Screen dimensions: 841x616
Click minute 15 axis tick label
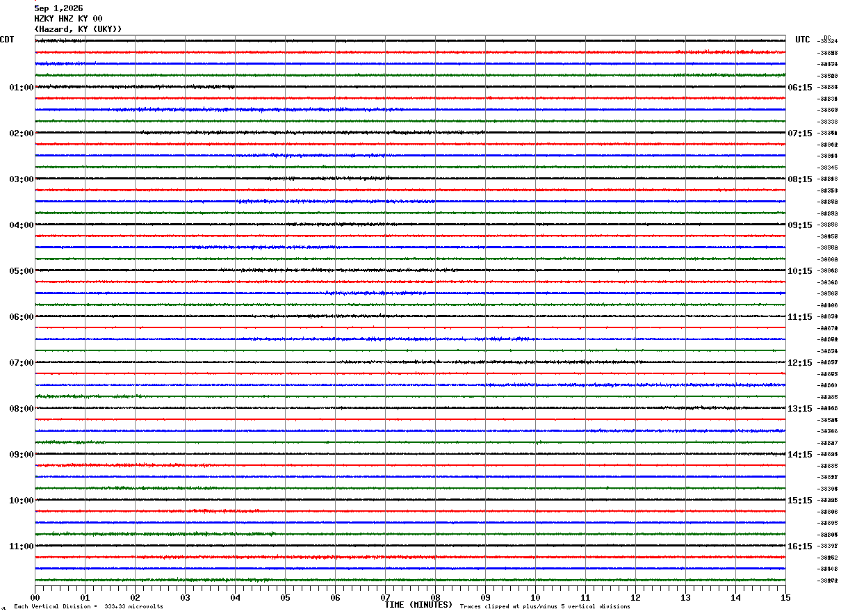coord(785,597)
